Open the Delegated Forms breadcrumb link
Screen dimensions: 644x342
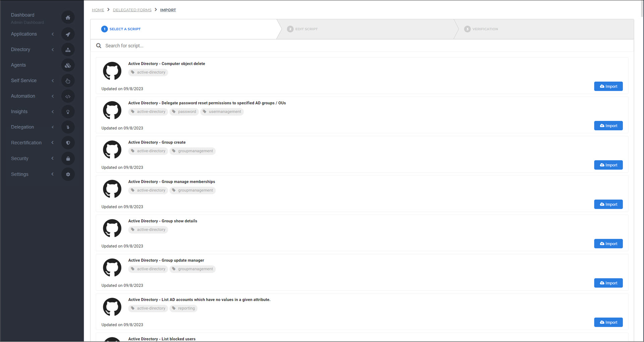(x=132, y=10)
